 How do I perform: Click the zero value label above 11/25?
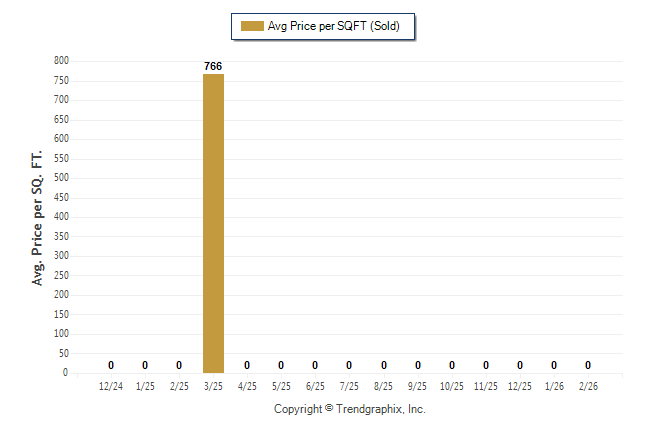pyautogui.click(x=486, y=365)
